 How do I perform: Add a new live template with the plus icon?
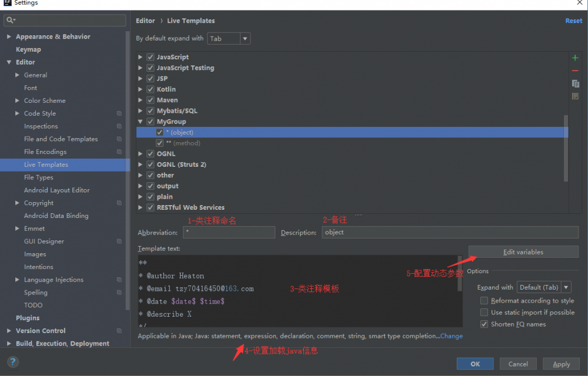575,58
